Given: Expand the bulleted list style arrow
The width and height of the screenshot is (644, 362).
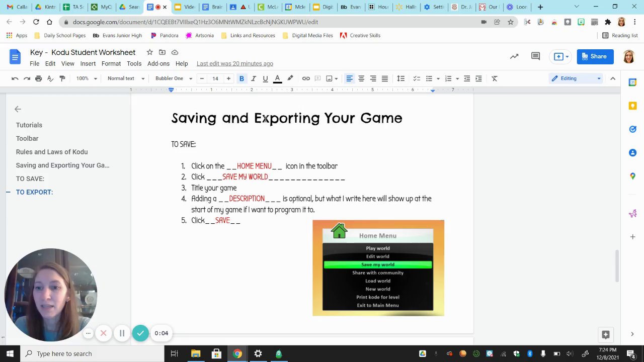Looking at the screenshot, I should 438,78.
